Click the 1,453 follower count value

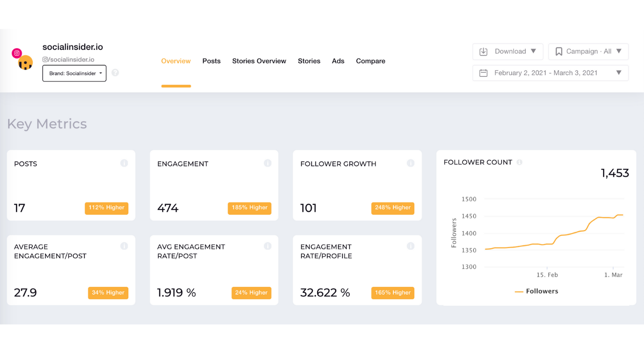point(615,173)
